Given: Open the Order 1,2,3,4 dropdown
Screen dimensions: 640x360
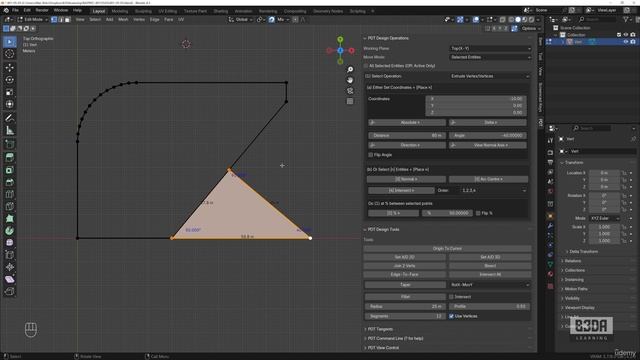Looking at the screenshot, I should [x=493, y=190].
